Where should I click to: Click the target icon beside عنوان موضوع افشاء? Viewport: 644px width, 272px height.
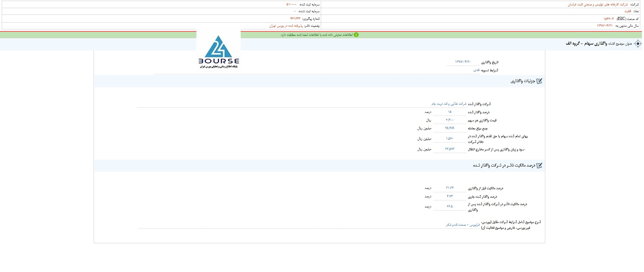pos(638,44)
